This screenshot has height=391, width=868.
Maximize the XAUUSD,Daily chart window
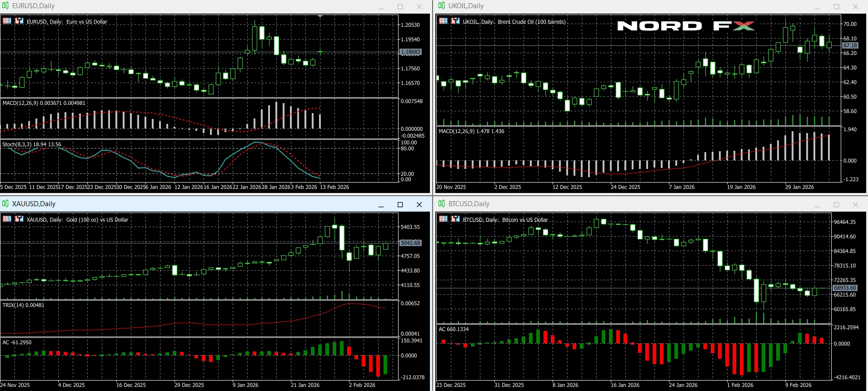(x=400, y=204)
